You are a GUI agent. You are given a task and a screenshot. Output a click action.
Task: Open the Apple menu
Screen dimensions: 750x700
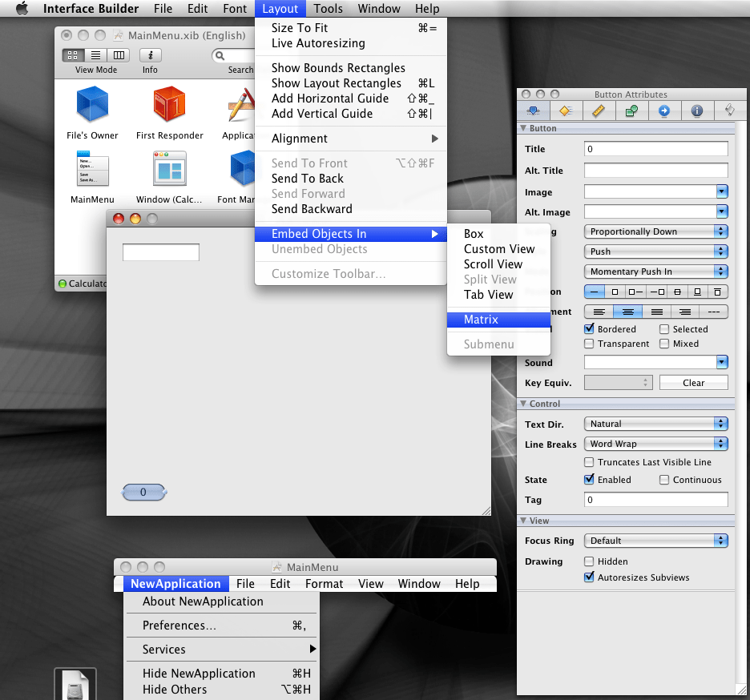coord(22,9)
